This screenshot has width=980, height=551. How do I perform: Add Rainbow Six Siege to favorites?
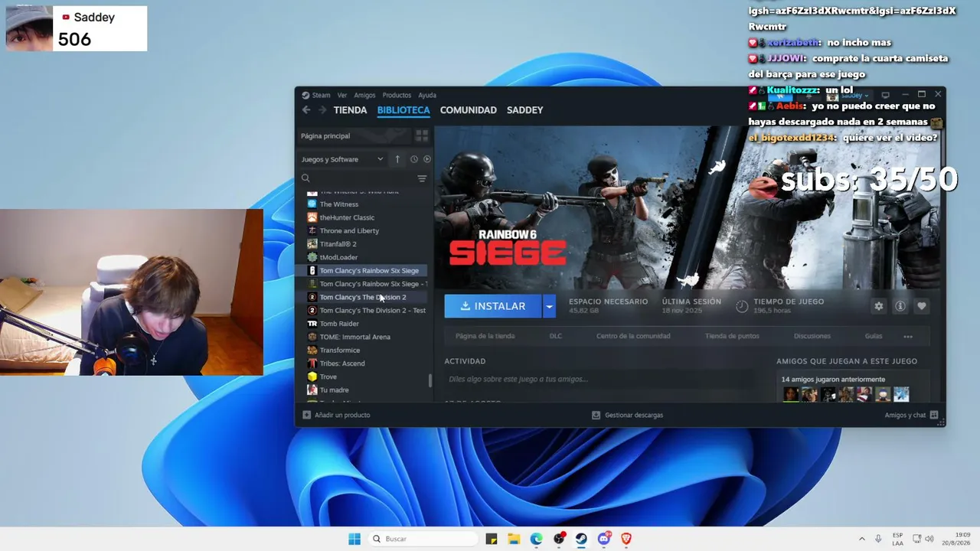tap(922, 306)
